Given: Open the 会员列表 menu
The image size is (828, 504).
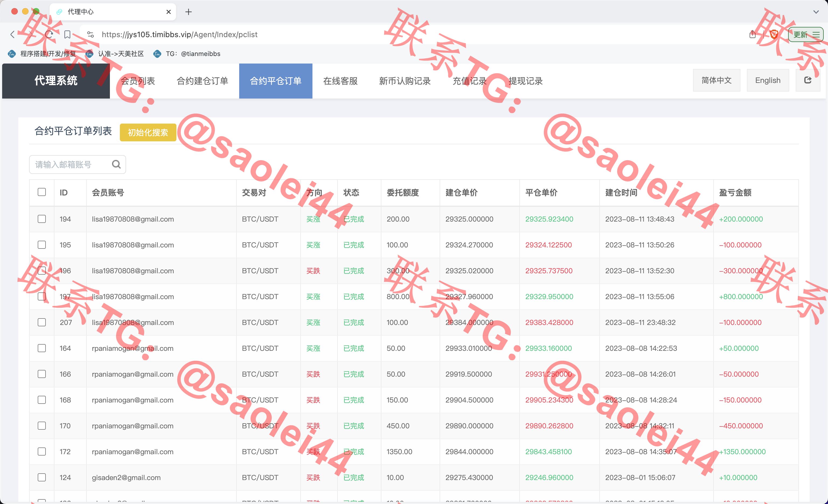Looking at the screenshot, I should click(138, 80).
